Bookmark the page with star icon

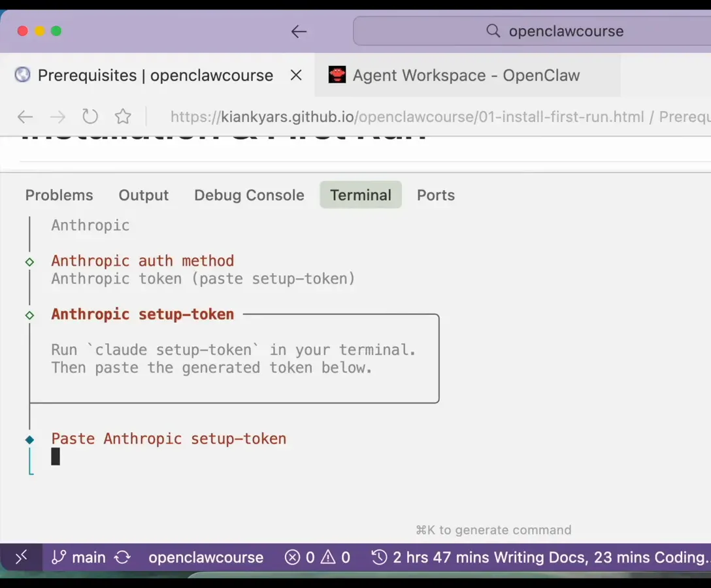tap(123, 116)
